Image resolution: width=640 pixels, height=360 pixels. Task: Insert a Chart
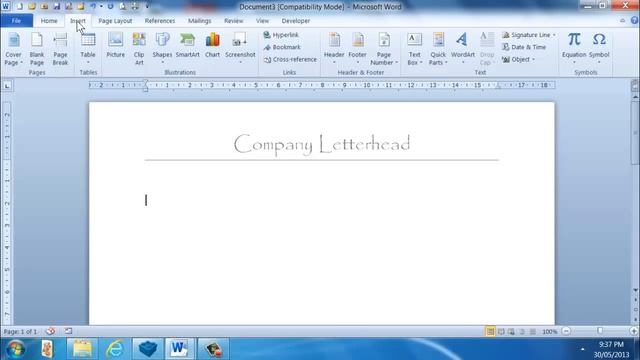tap(212, 45)
